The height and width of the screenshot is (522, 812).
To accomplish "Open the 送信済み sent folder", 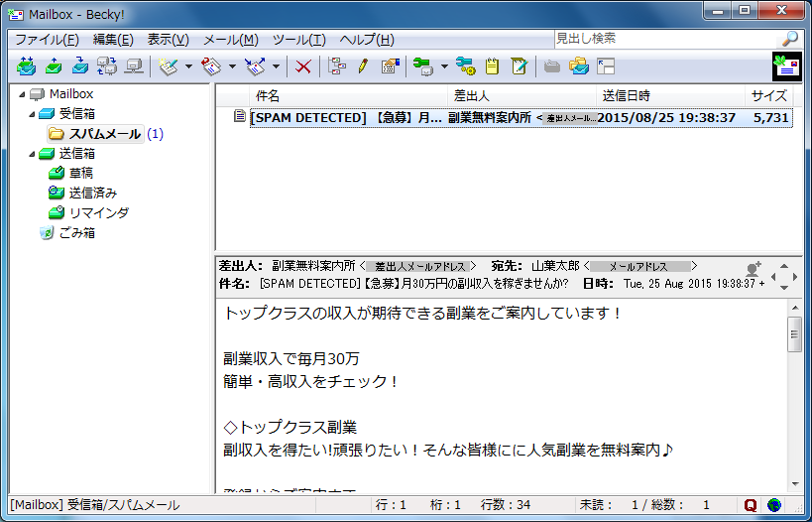I will [93, 193].
